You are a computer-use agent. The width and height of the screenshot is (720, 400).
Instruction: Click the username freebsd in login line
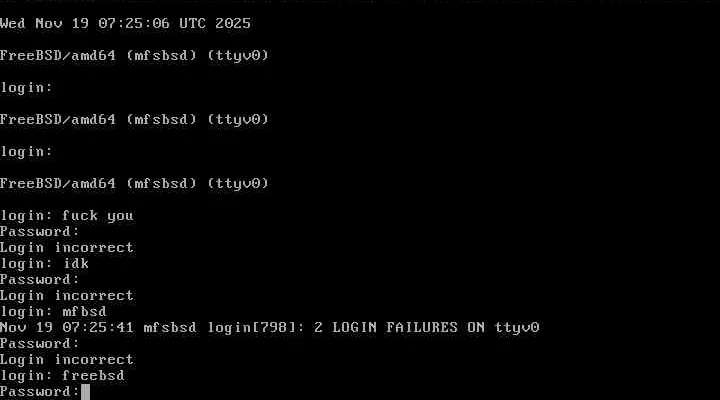coord(93,375)
